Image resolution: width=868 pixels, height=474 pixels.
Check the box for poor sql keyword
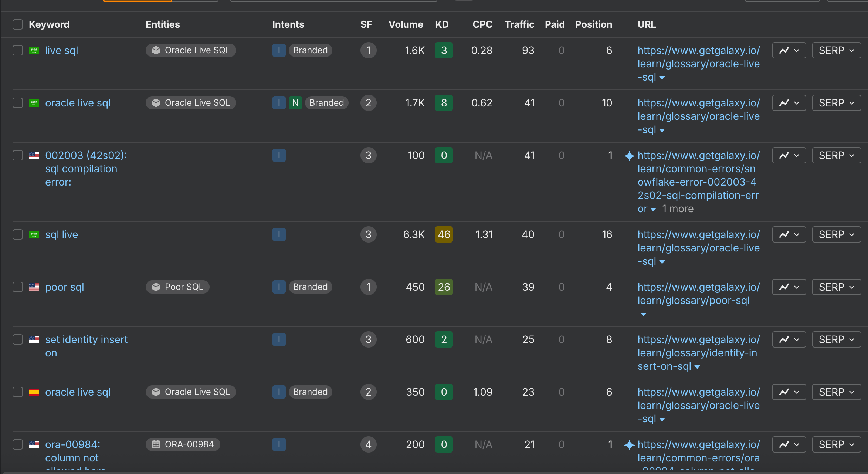coord(18,287)
